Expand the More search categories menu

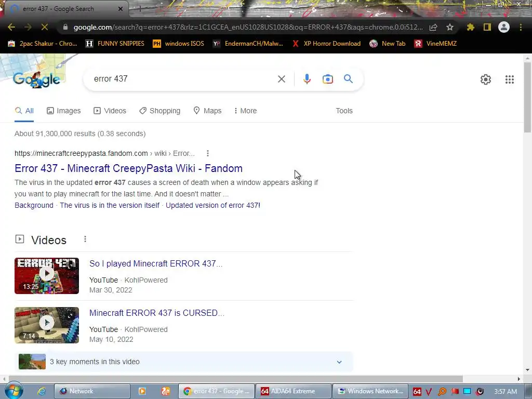245,111
